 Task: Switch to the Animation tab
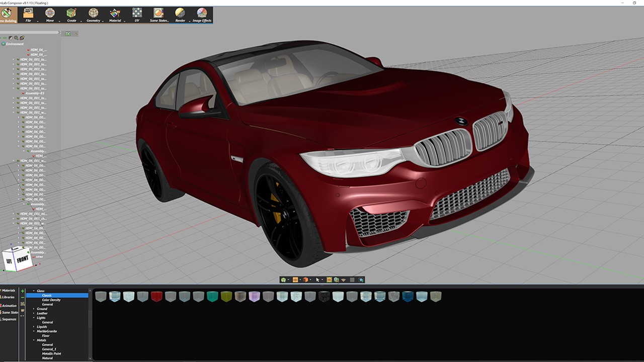click(x=9, y=305)
